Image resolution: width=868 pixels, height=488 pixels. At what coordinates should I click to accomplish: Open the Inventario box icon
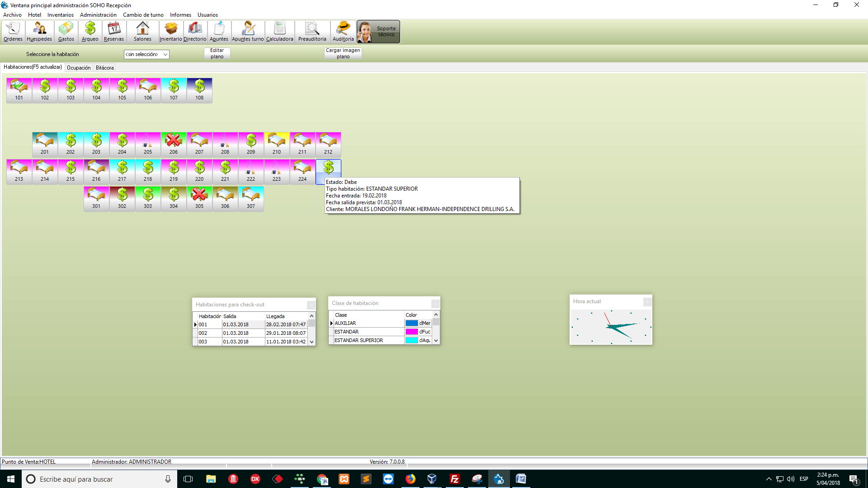tap(170, 32)
